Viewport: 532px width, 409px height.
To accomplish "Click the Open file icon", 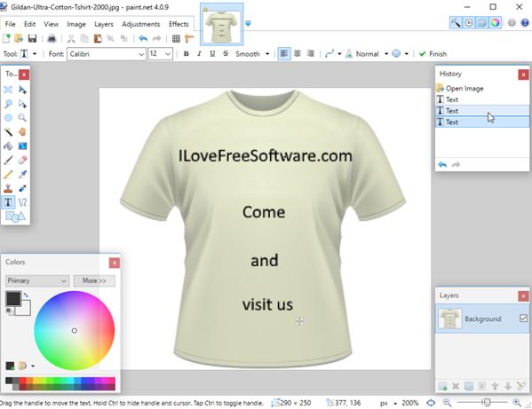I will [x=19, y=38].
